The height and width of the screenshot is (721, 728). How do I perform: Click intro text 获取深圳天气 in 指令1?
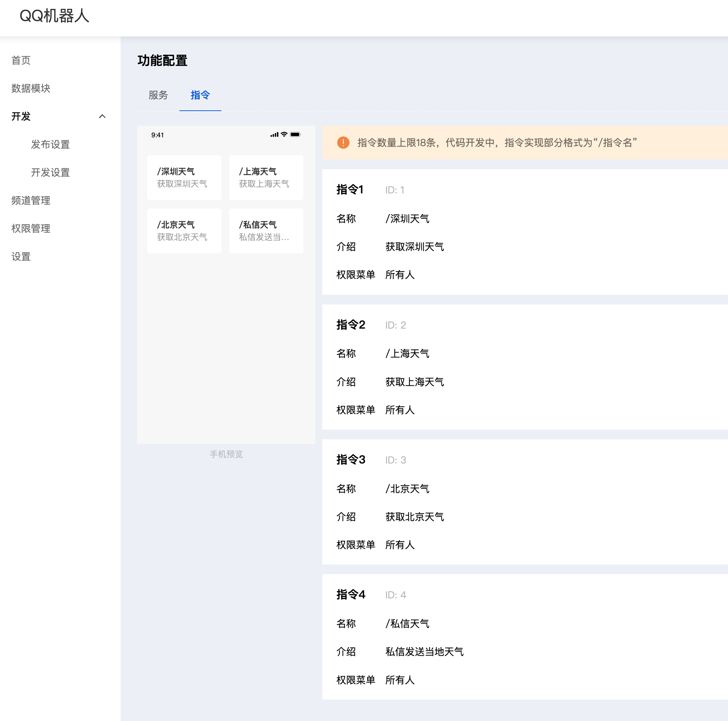tap(414, 247)
